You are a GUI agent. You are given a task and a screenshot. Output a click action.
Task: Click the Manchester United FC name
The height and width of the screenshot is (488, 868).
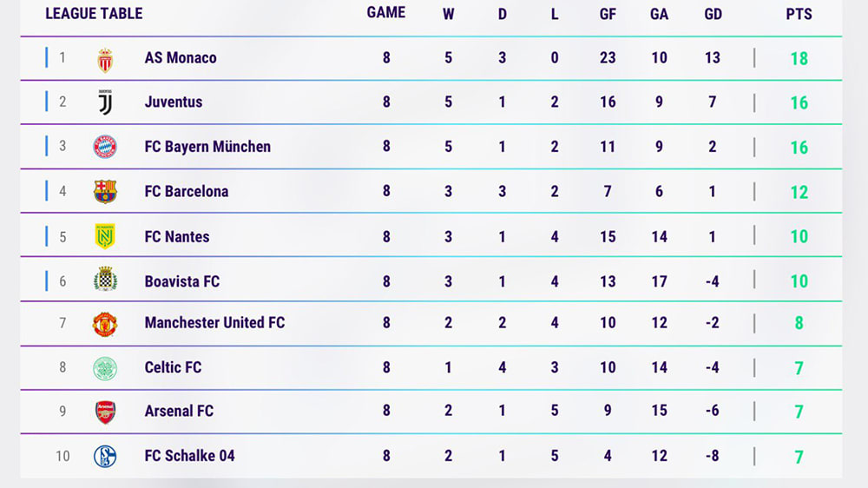tap(214, 322)
